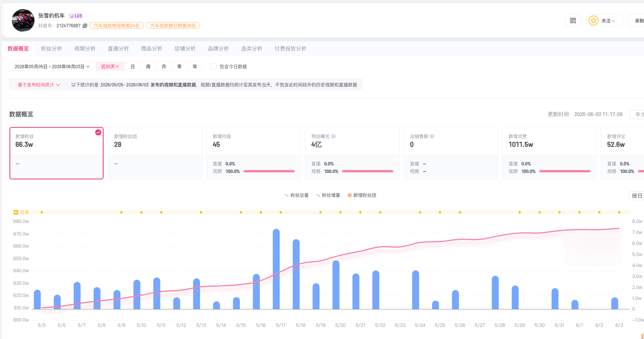Switch to the 直播分析 tab
This screenshot has width=644, height=339.
pos(118,49)
